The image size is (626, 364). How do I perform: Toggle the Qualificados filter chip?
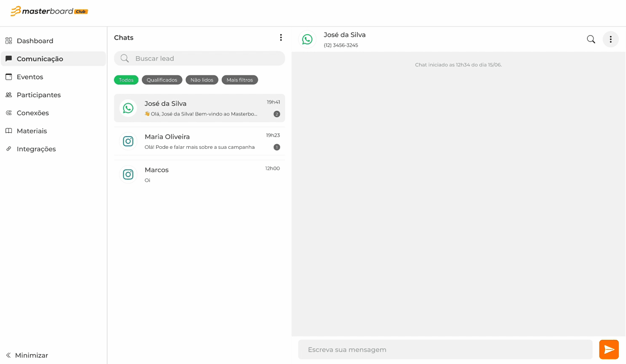[162, 80]
